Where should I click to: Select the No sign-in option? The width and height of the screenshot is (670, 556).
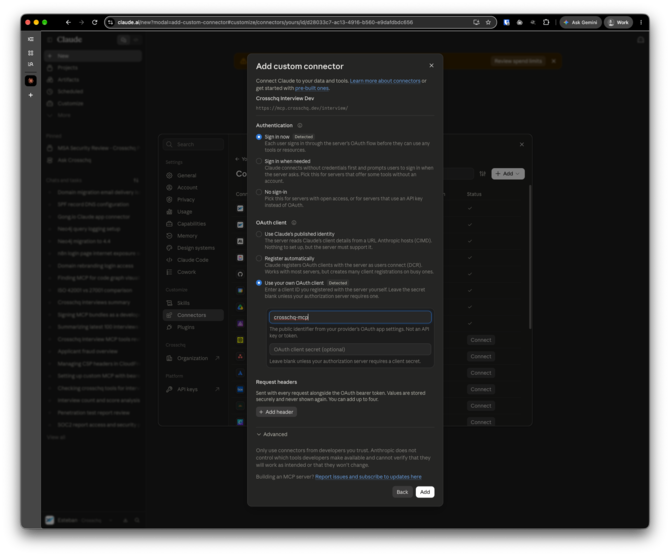pos(259,192)
